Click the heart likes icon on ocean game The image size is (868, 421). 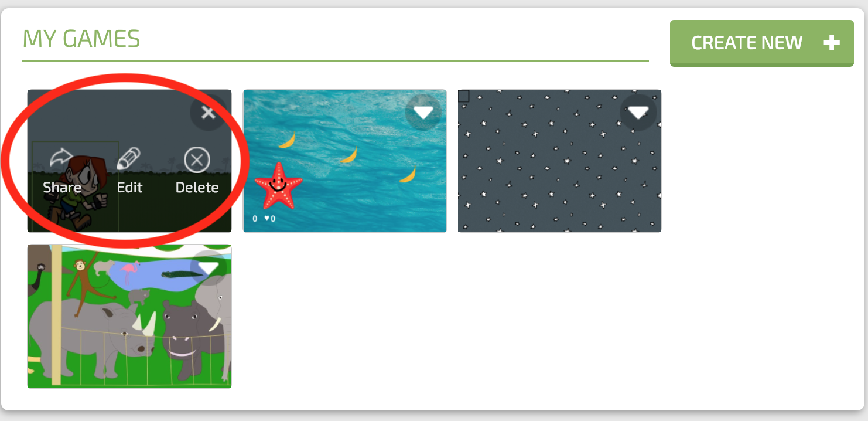(267, 219)
